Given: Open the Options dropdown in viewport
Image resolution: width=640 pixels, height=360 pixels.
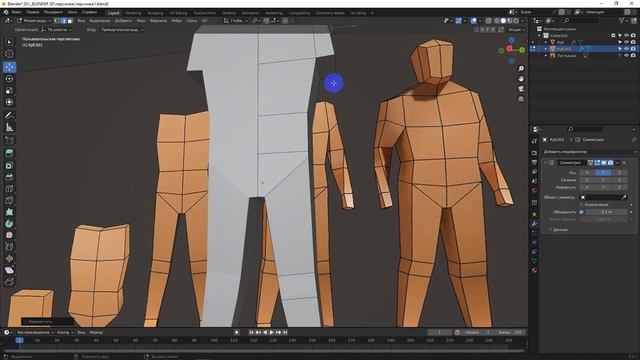Looking at the screenshot, I should (516, 29).
